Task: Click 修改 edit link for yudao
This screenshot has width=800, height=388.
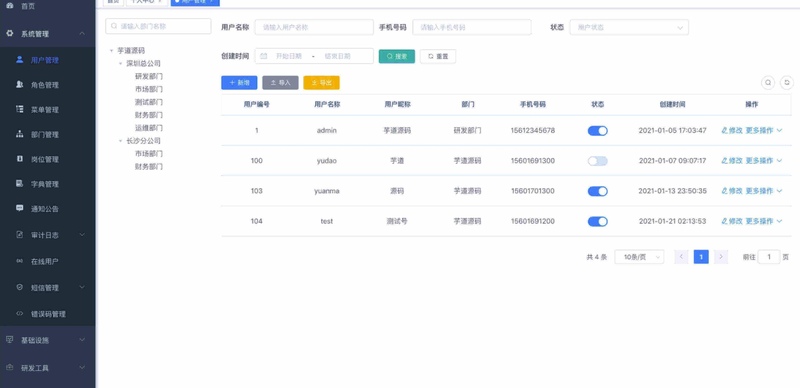Action: click(732, 161)
